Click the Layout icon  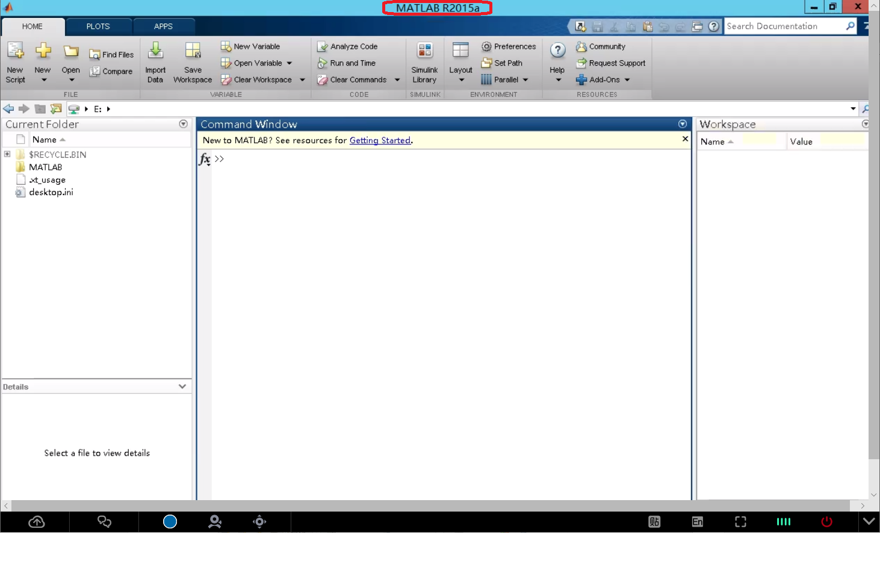[460, 51]
